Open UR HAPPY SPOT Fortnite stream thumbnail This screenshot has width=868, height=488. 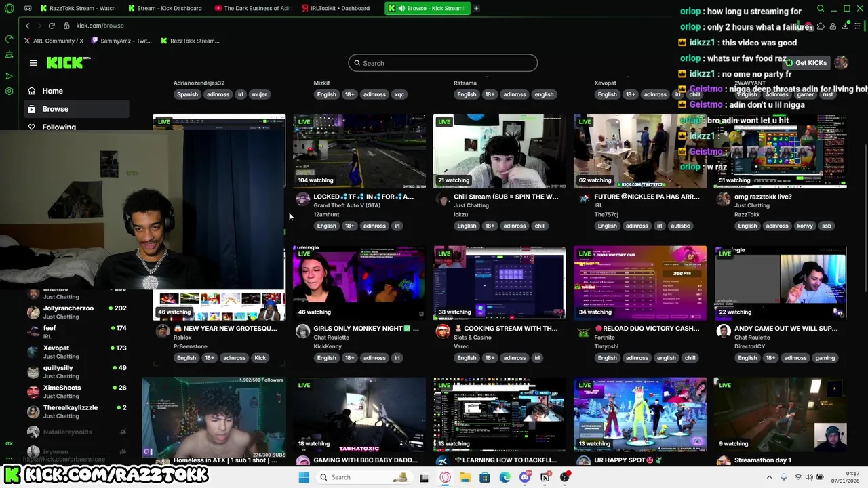point(640,414)
